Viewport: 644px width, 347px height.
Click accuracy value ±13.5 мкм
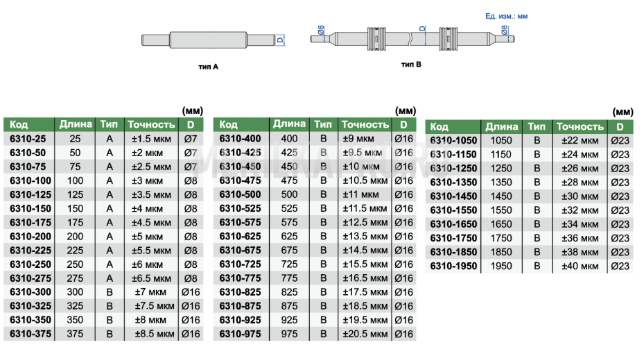365,237
